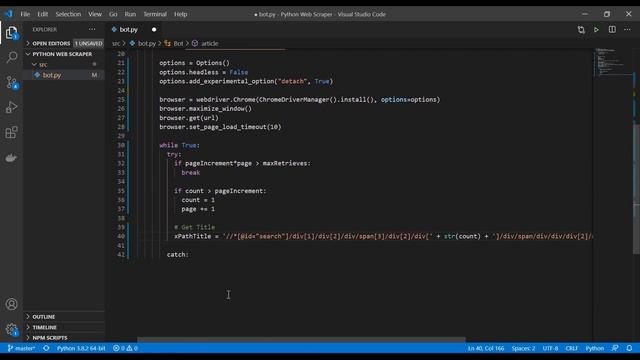
Task: Click line number 40 in gutter
Action: coord(121,236)
